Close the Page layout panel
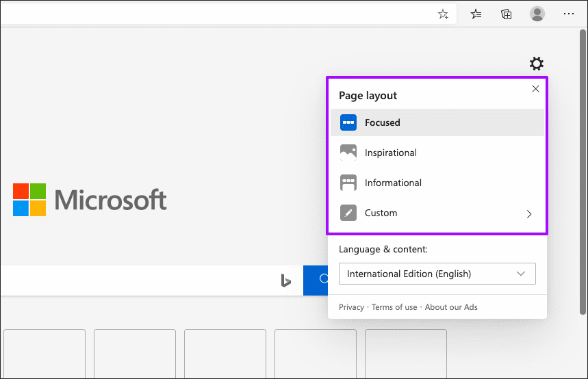The width and height of the screenshot is (588, 379). (535, 89)
